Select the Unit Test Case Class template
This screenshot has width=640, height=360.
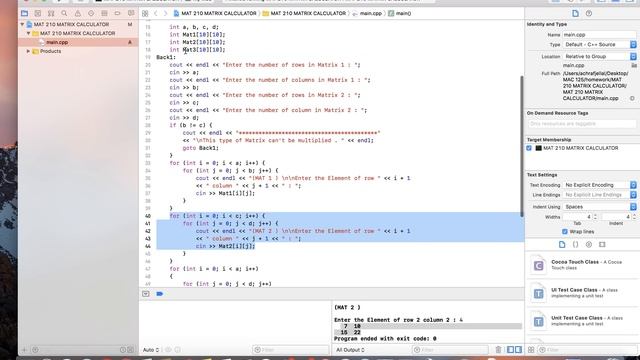tap(582, 321)
